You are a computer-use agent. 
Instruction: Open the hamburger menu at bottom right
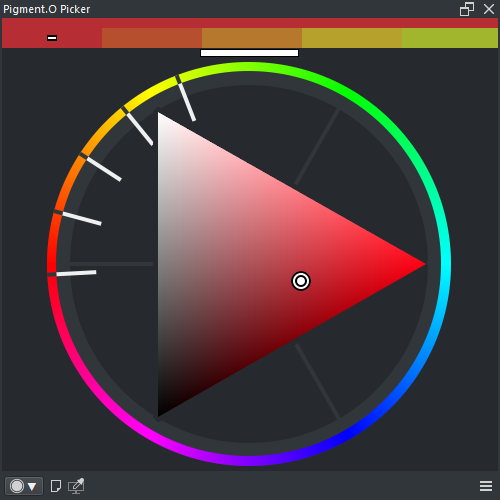click(486, 486)
